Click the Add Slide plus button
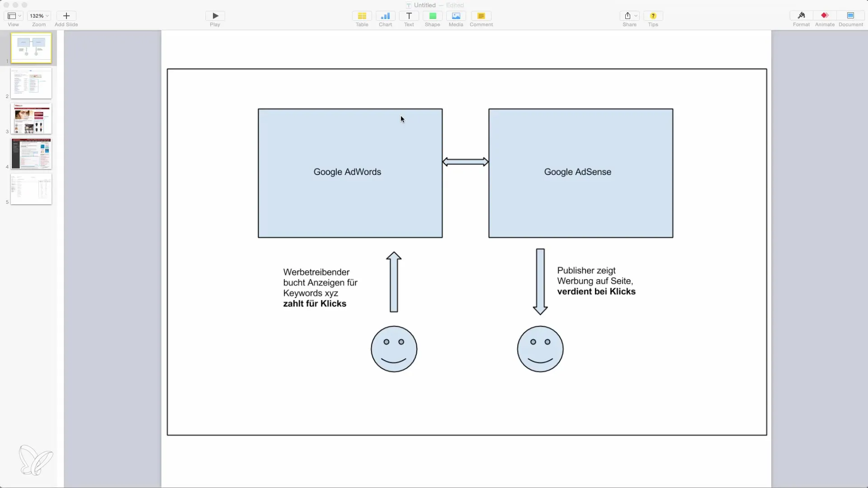 tap(66, 16)
